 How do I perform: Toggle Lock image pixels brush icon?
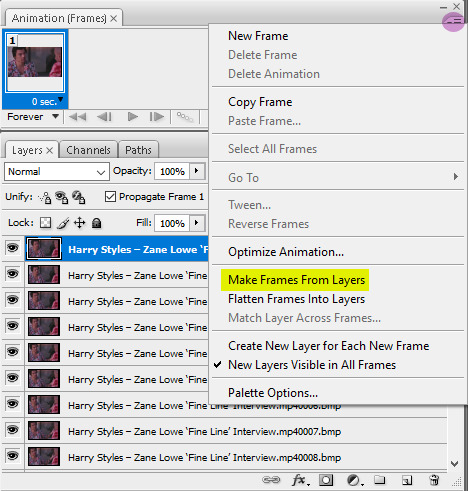[63, 223]
